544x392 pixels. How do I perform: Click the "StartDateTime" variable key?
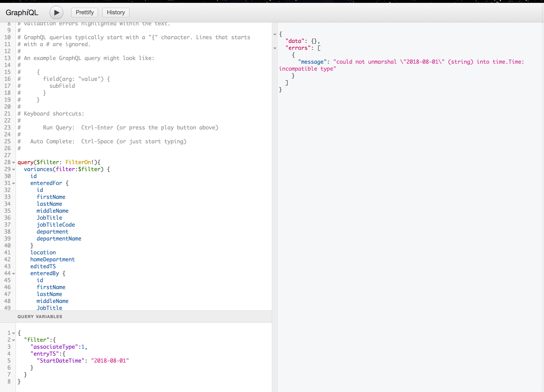[x=60, y=361]
